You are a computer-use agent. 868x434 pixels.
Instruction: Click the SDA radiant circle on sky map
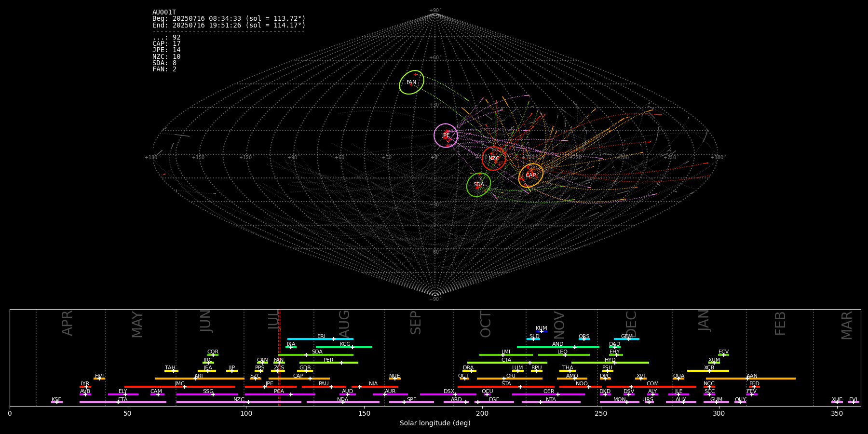[479, 185]
